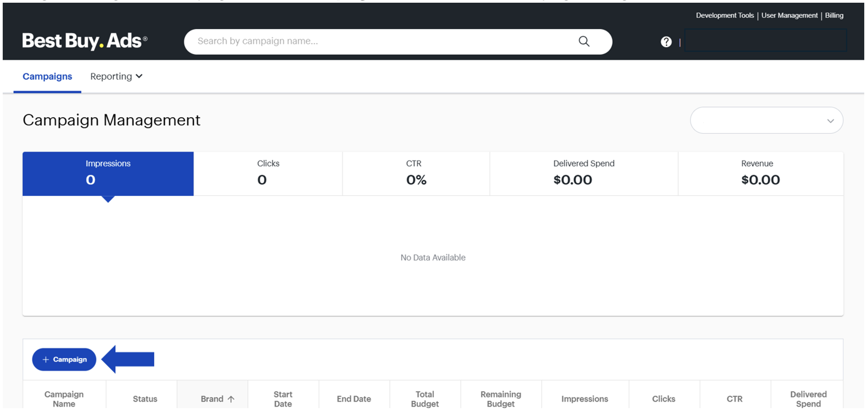Image resolution: width=868 pixels, height=419 pixels.
Task: Select the CTR metric tile
Action: pos(416,173)
